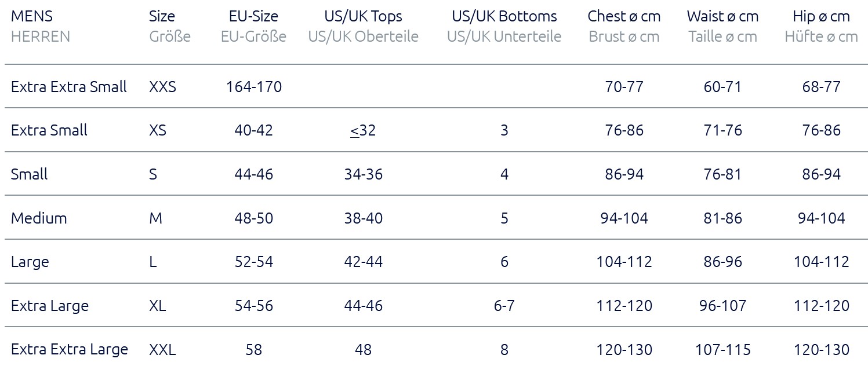This screenshot has width=868, height=366.
Task: Select the Medium row label
Action: pos(38,218)
